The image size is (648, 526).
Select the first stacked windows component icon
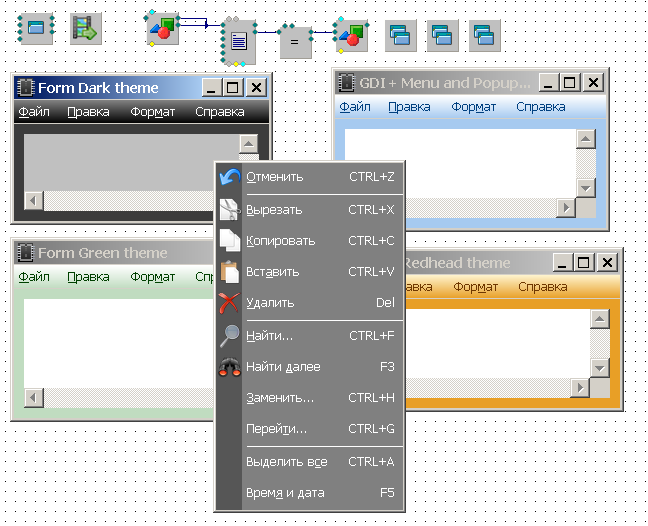point(400,36)
